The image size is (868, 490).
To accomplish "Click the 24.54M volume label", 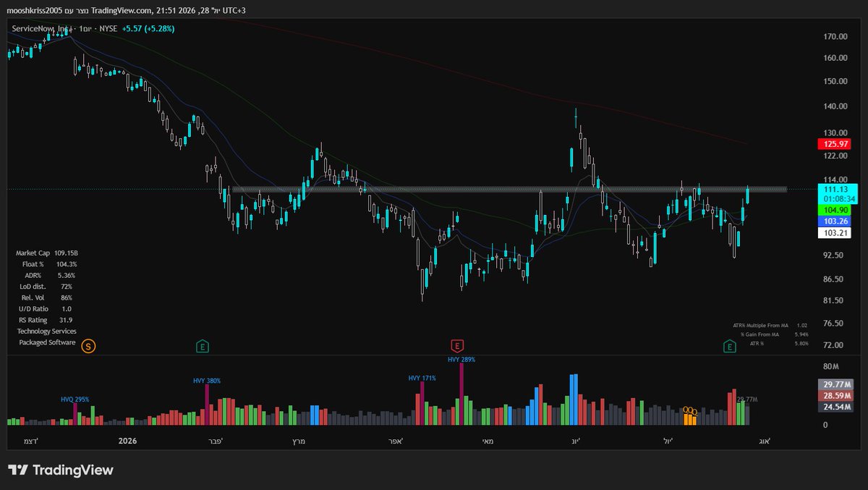I will 835,407.
